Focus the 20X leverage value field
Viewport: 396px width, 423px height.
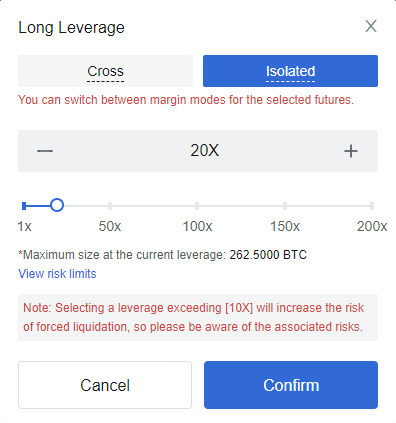[x=204, y=151]
